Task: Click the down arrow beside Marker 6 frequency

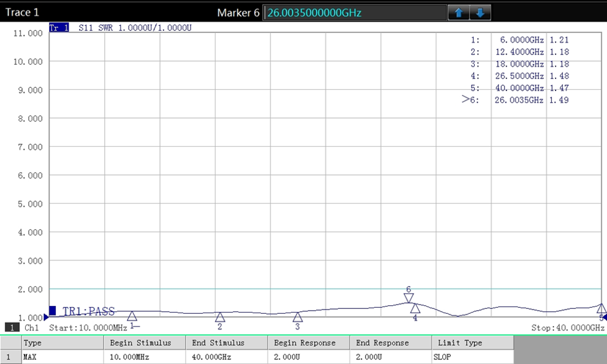Action: coord(480,13)
